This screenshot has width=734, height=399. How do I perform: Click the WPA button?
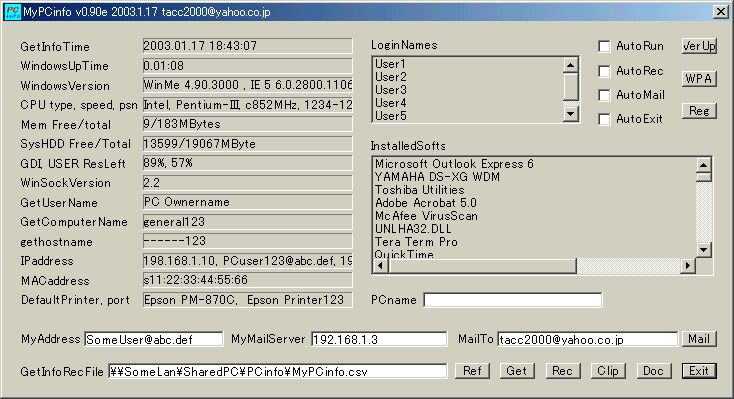(699, 78)
